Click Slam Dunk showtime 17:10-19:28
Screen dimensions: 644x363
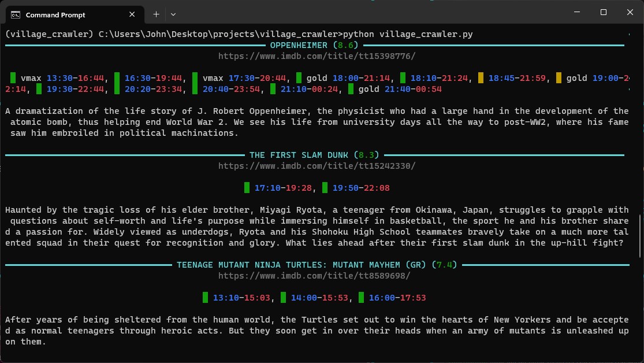pos(283,188)
